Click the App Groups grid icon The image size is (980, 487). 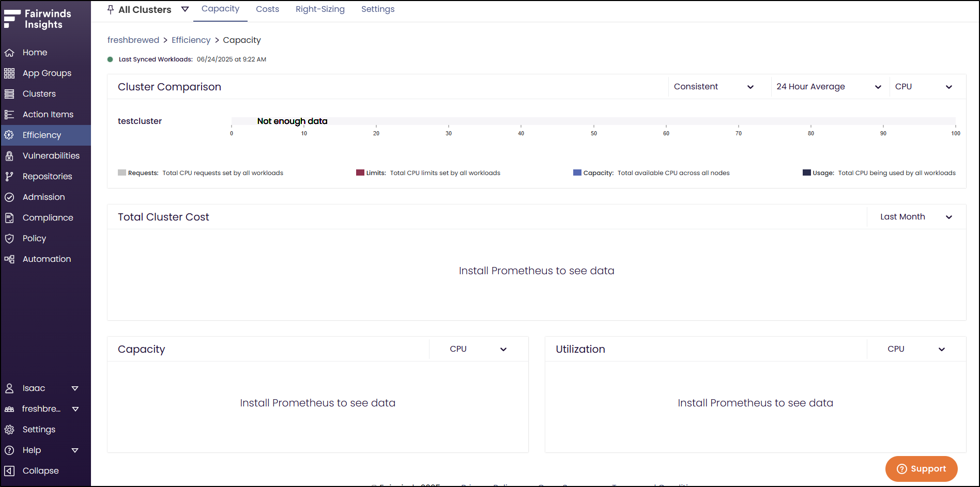click(9, 73)
